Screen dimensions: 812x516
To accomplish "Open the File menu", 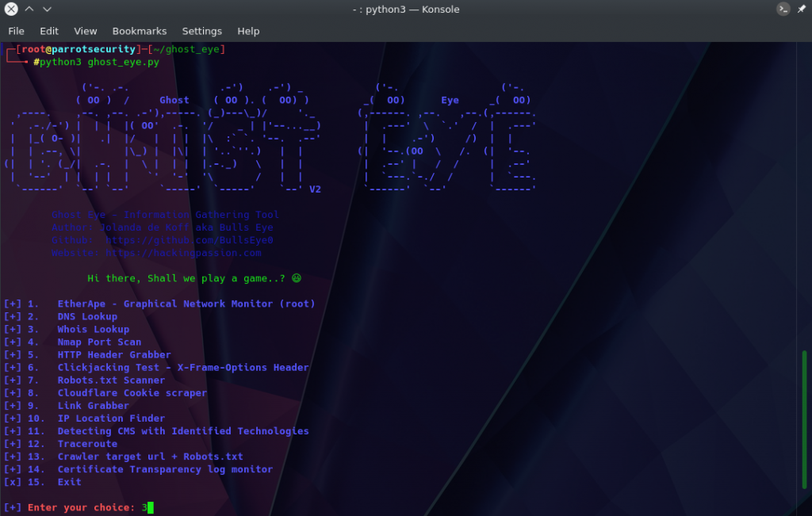I will (x=16, y=31).
